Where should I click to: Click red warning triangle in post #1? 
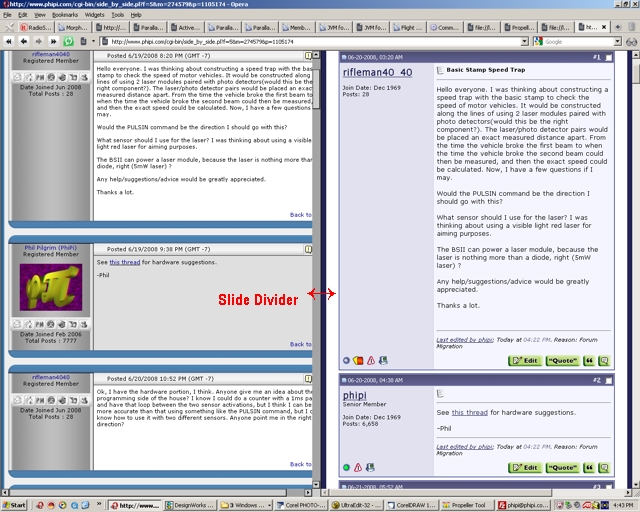pos(371,361)
